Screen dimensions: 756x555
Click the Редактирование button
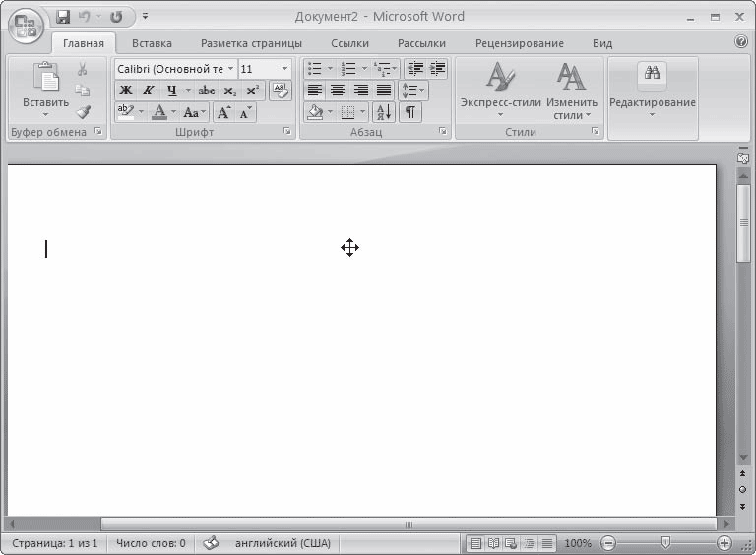coord(652,91)
